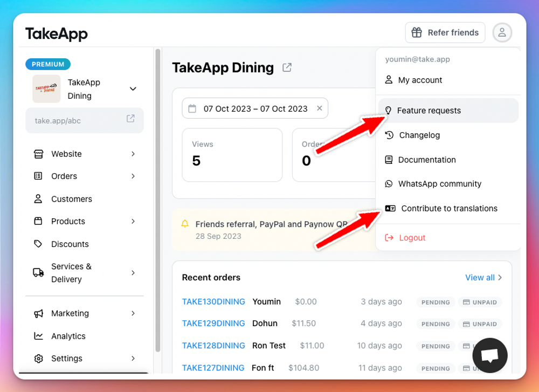This screenshot has width=539, height=392.
Task: Go to Analytics page
Action: (x=68, y=336)
